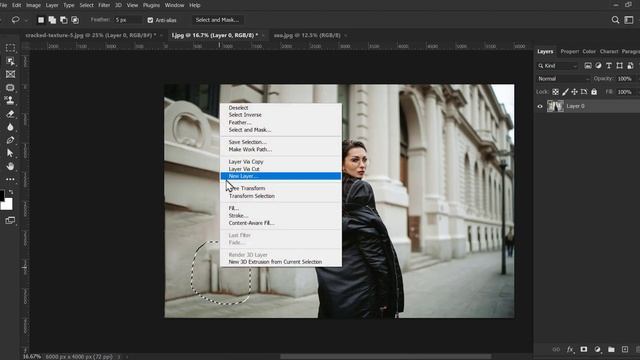Click the foreground black color swatch
Viewport: 640px width, 360px height.
click(x=2, y=195)
